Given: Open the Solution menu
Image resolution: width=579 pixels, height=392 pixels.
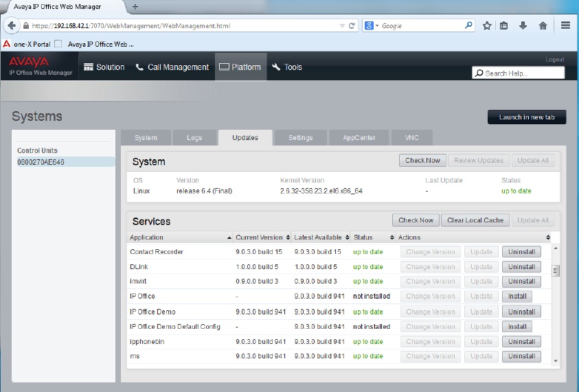Looking at the screenshot, I should click(x=104, y=67).
